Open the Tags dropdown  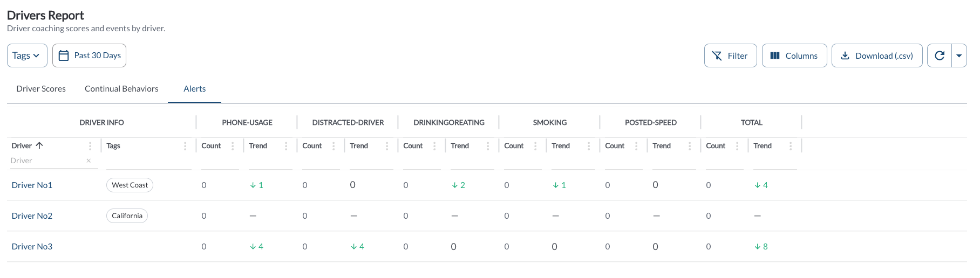[27, 55]
